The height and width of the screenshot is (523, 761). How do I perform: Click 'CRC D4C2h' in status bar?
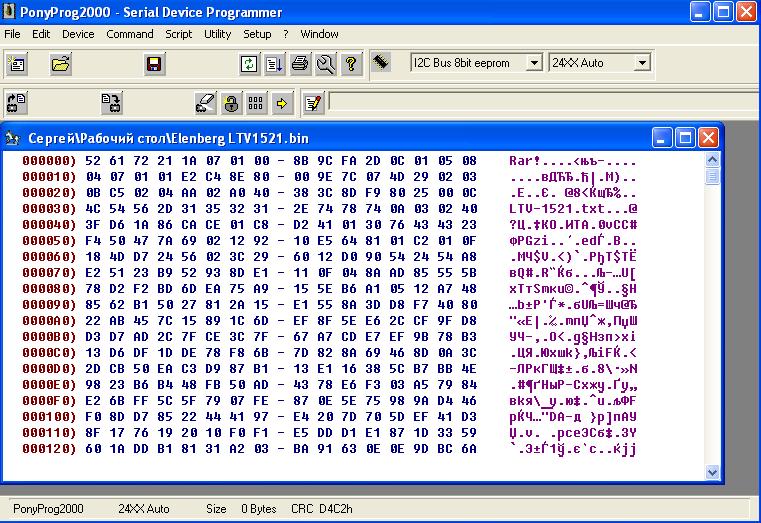pyautogui.click(x=322, y=509)
